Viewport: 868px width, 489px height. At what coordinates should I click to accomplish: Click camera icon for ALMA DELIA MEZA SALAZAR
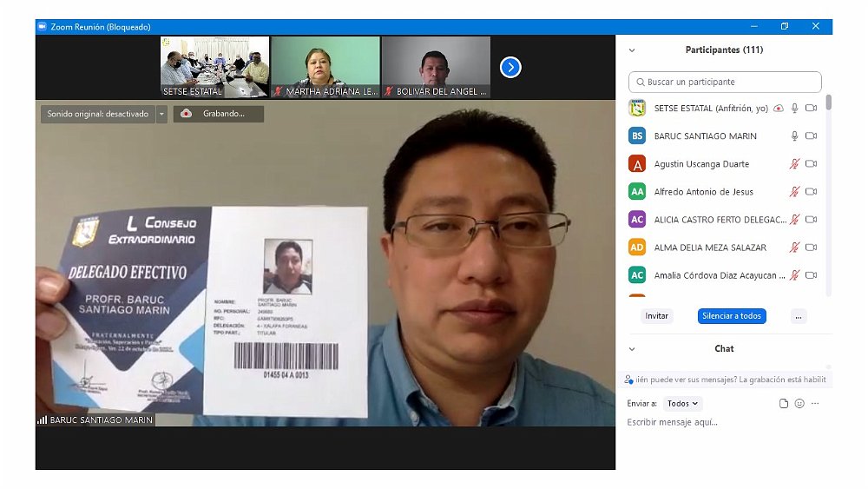[x=811, y=248]
